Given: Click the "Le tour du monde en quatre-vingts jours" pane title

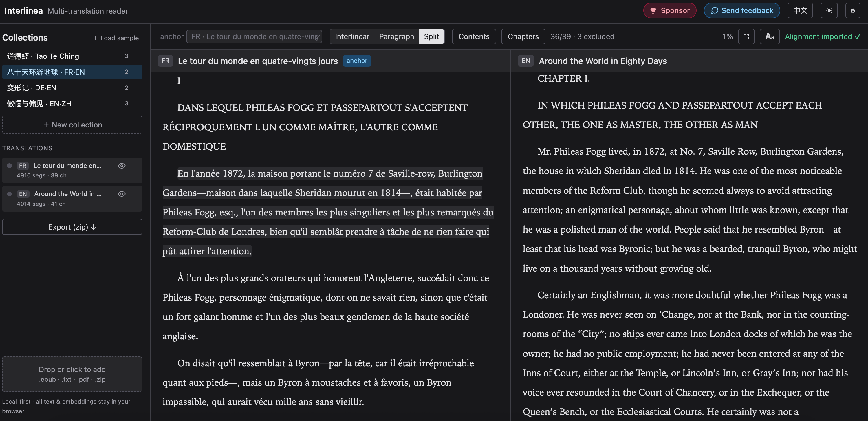Looking at the screenshot, I should point(258,61).
